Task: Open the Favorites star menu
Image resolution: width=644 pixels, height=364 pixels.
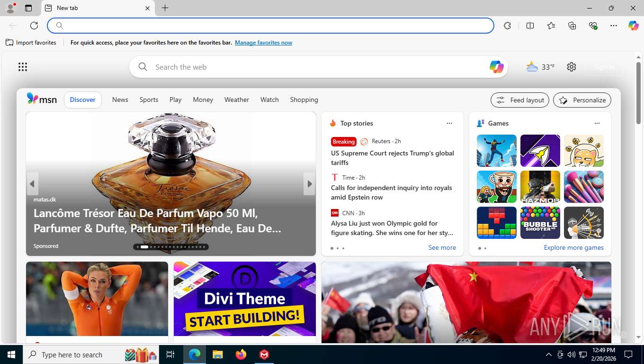Action: click(551, 26)
